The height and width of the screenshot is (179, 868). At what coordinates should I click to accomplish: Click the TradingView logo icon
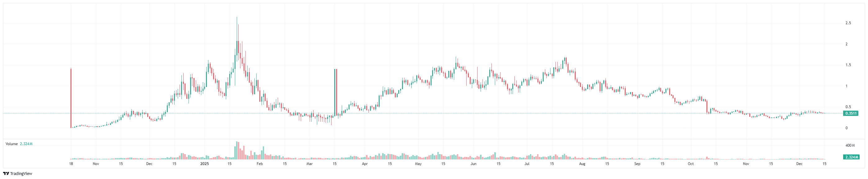coord(6,174)
